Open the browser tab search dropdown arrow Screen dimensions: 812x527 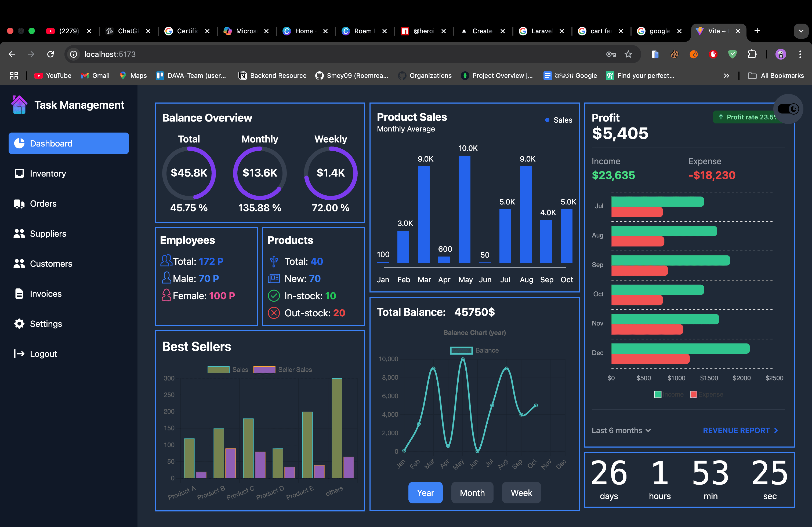pos(801,31)
